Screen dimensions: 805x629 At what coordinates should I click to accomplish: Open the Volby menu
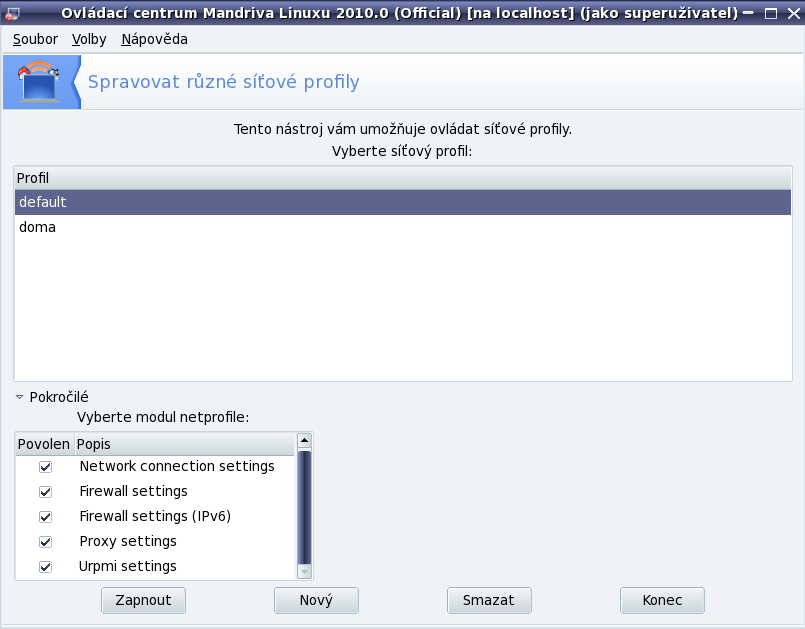[89, 40]
